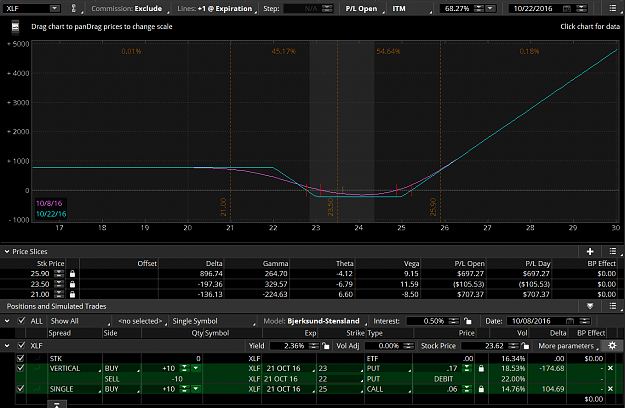Image resolution: width=625 pixels, height=408 pixels.
Task: Adjust the .17 price stepper on VERTICAL
Action: click(x=466, y=369)
